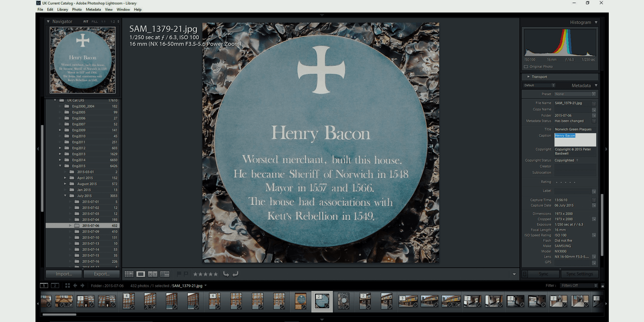Open the metadata Preset dropdown
Image resolution: width=644 pixels, height=322 pixels.
[x=575, y=94]
